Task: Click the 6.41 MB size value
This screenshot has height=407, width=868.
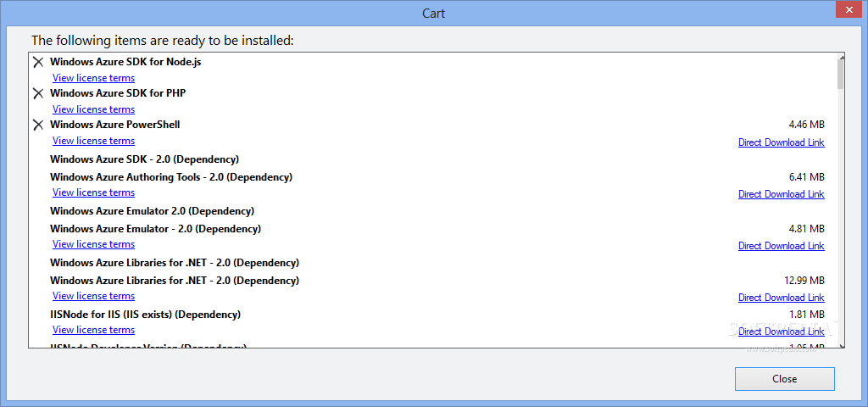Action: tap(807, 177)
